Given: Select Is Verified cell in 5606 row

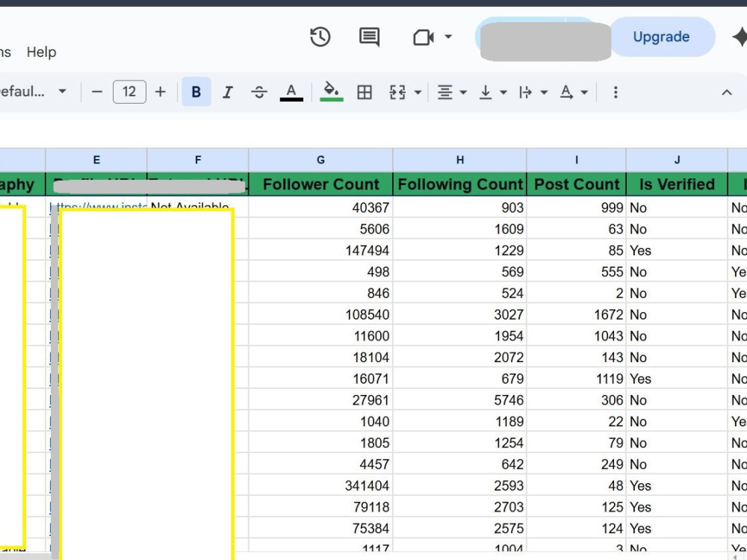Looking at the screenshot, I should pyautogui.click(x=677, y=229).
